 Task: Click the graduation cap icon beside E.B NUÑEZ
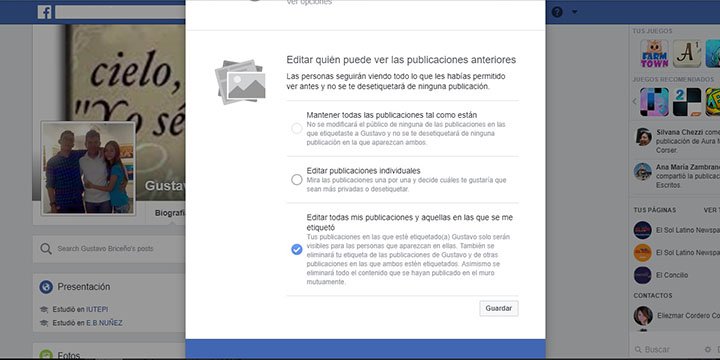tap(44, 323)
